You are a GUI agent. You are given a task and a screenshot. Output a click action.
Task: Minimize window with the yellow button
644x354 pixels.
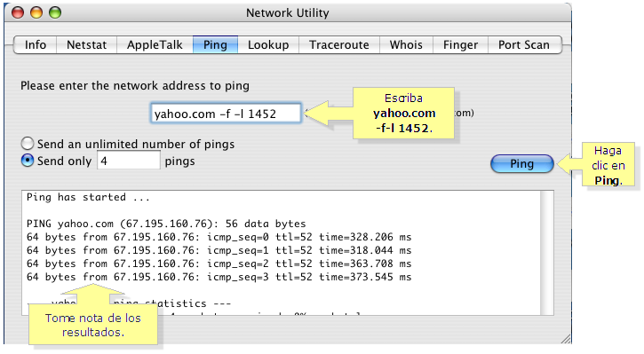[36, 12]
